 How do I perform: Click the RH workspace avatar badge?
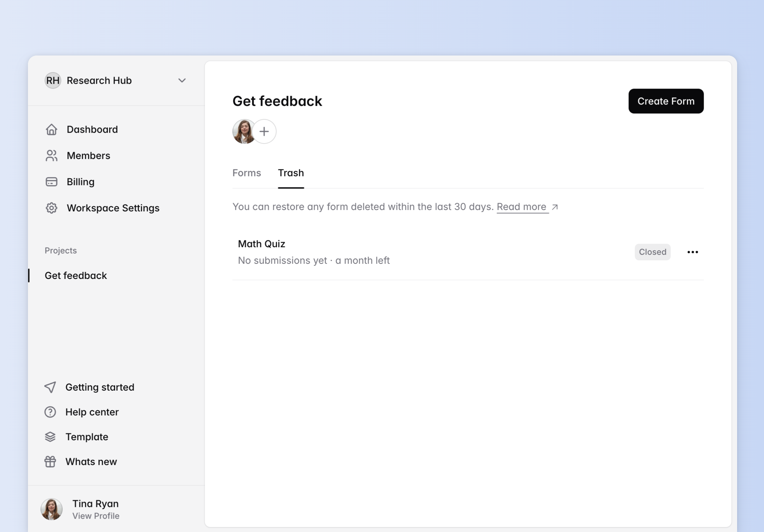(53, 80)
